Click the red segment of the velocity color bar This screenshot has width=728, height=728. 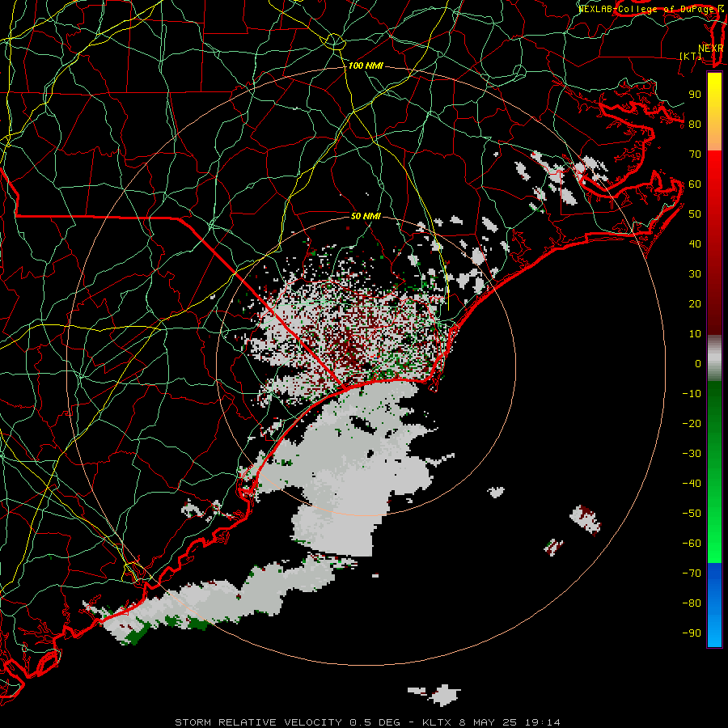714,243
